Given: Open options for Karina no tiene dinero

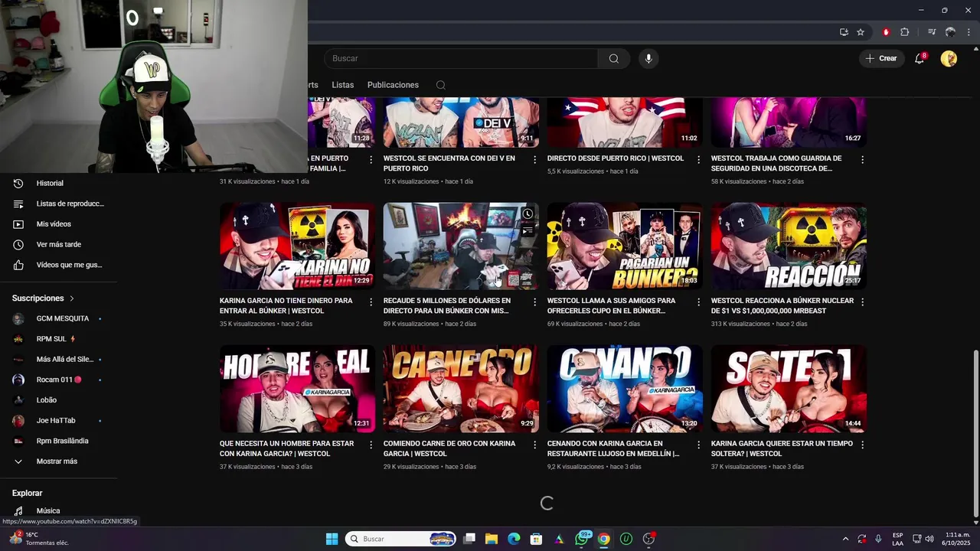Looking at the screenshot, I should [371, 302].
